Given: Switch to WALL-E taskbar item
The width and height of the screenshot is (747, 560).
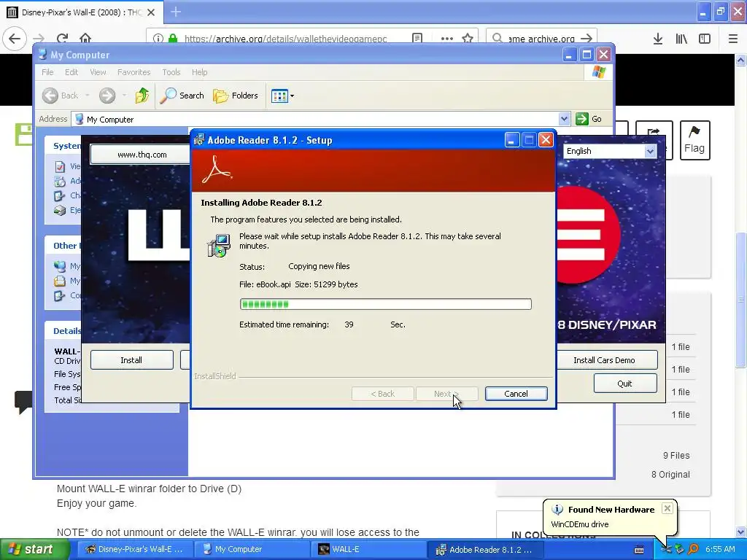Looking at the screenshot, I should pos(370,549).
